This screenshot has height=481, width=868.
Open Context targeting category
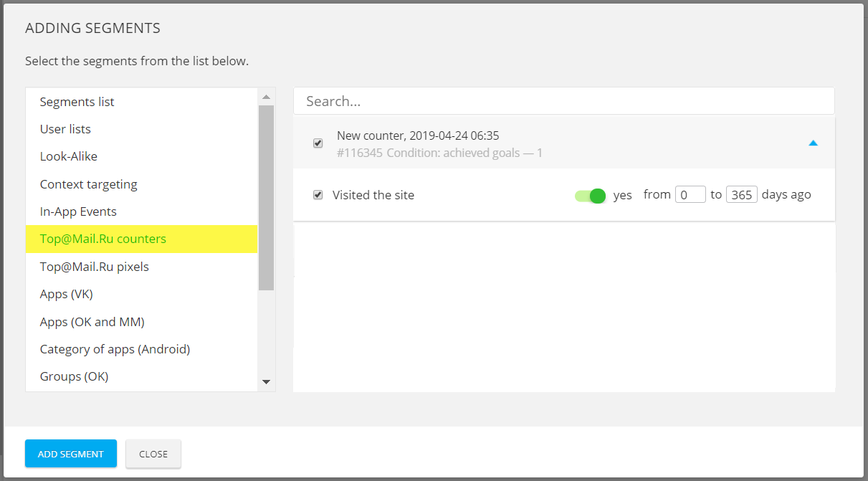click(x=88, y=184)
